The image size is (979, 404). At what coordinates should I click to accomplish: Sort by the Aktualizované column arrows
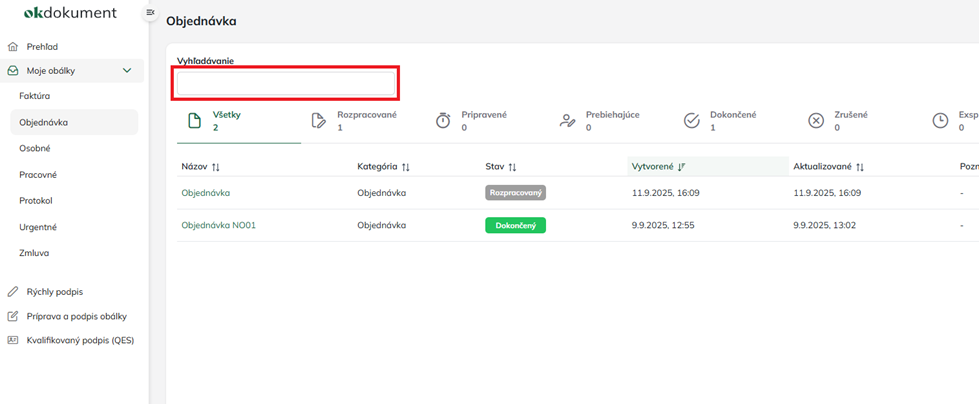[x=859, y=167]
